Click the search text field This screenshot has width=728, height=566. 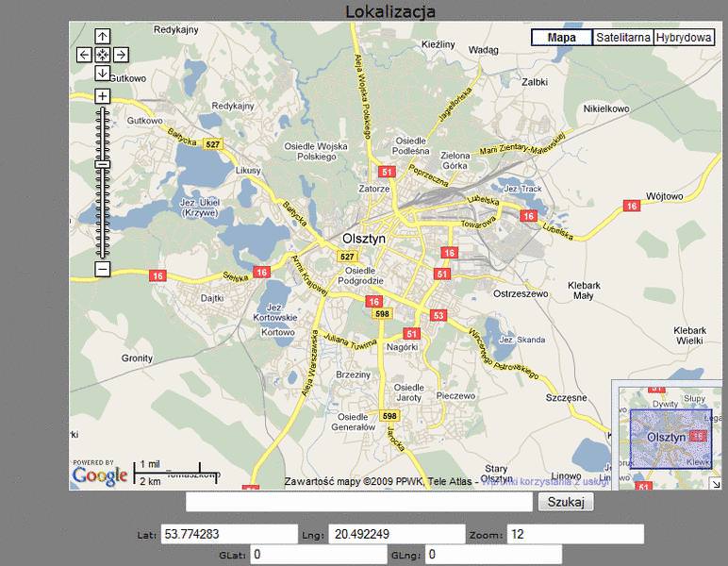tap(359, 502)
